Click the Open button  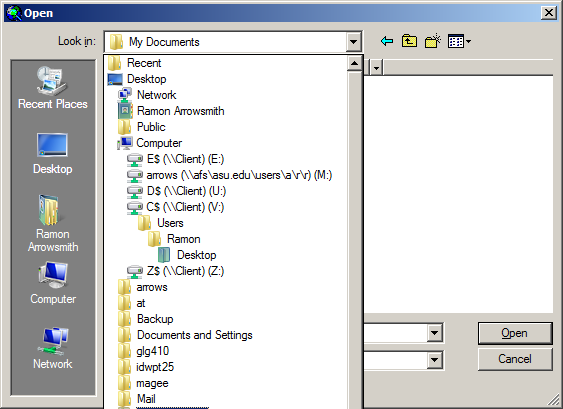(x=515, y=333)
